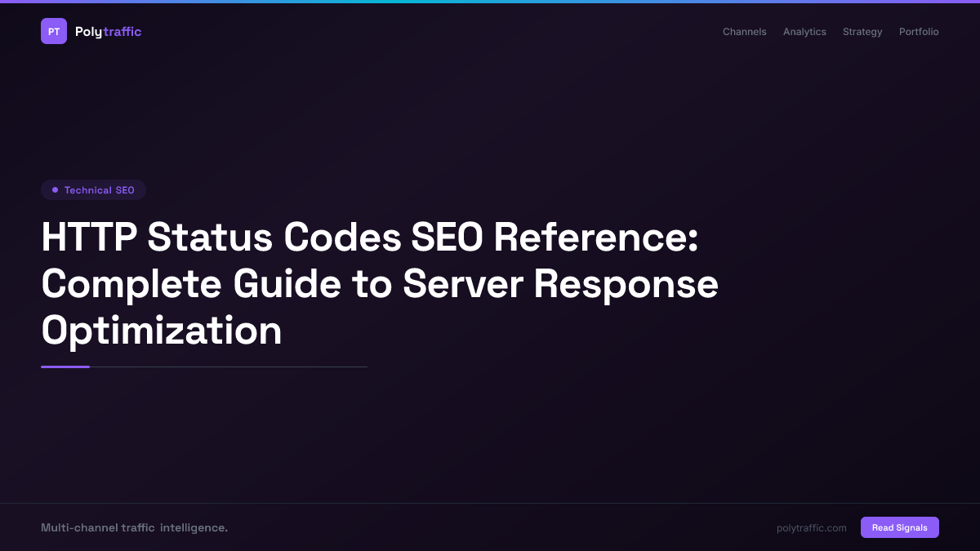Visit the polytraffic.com footer link
The image size is (980, 551).
(x=812, y=528)
